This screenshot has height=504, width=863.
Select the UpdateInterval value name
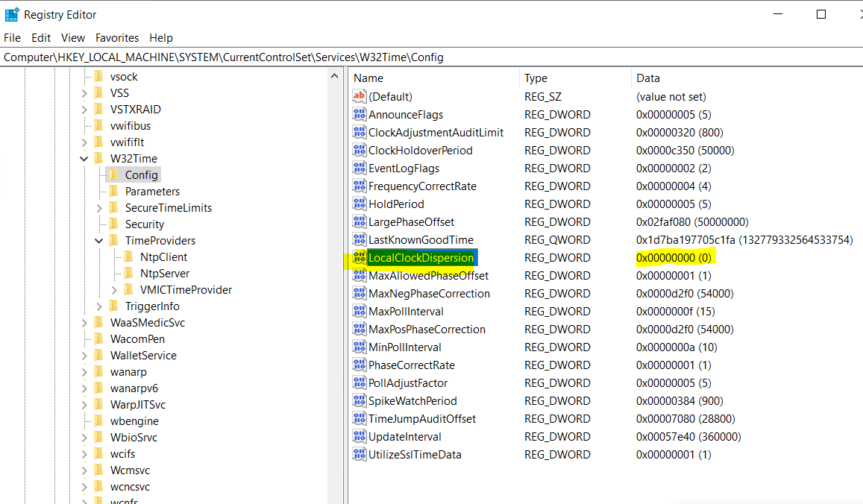[405, 436]
